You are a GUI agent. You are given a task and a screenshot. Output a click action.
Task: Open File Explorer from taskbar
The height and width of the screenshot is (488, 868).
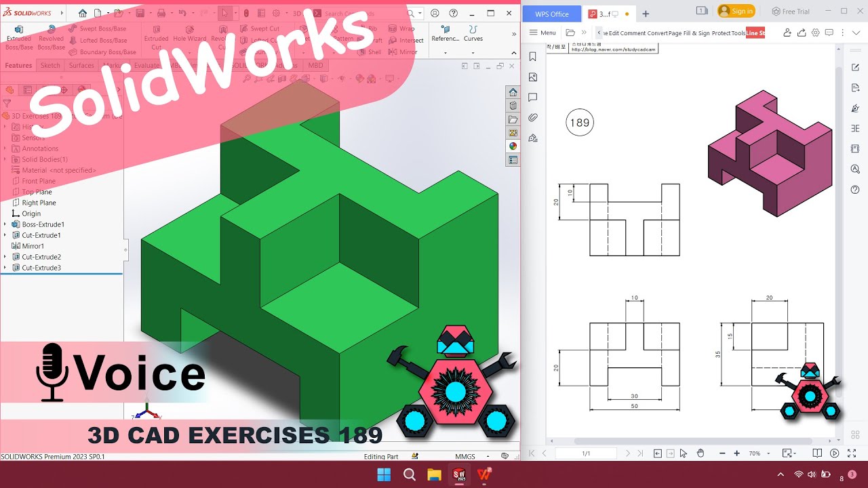pyautogui.click(x=435, y=474)
